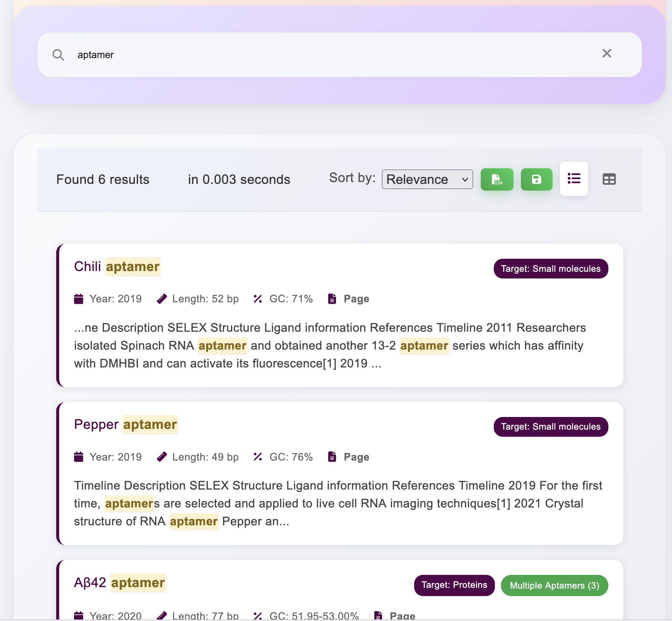Click the ruler icon next to Length 49 bp
Screen dimensions: 672x621
[x=162, y=457]
